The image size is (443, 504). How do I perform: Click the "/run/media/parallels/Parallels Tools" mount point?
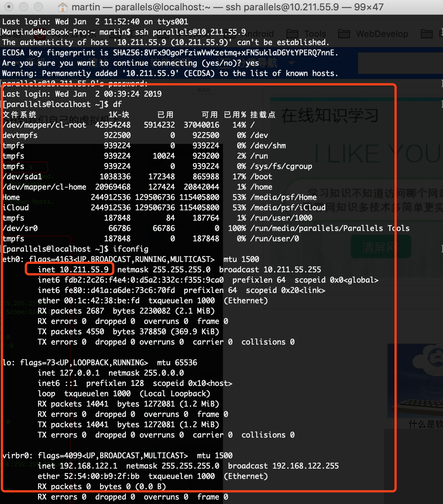[x=330, y=228]
